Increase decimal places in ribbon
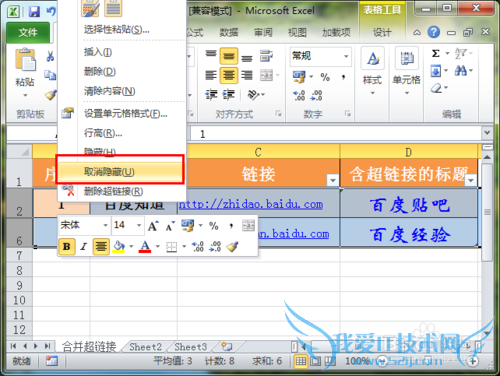Viewport: 500px width, 376px height. 299,95
